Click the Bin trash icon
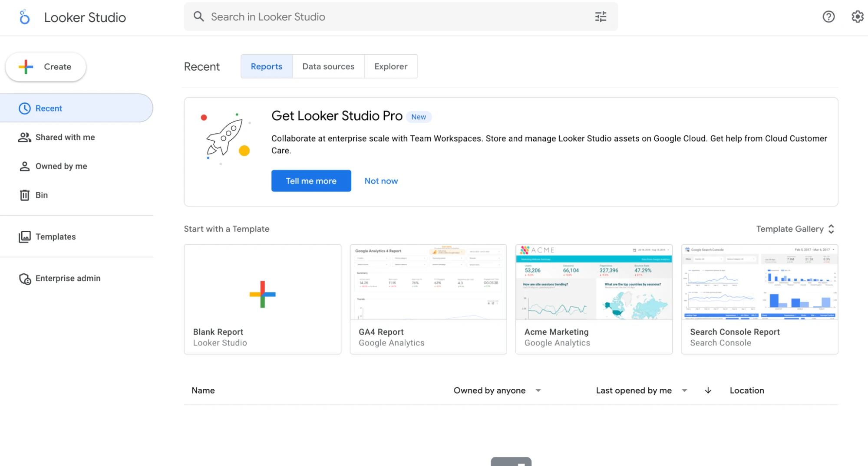868x466 pixels. 25,195
